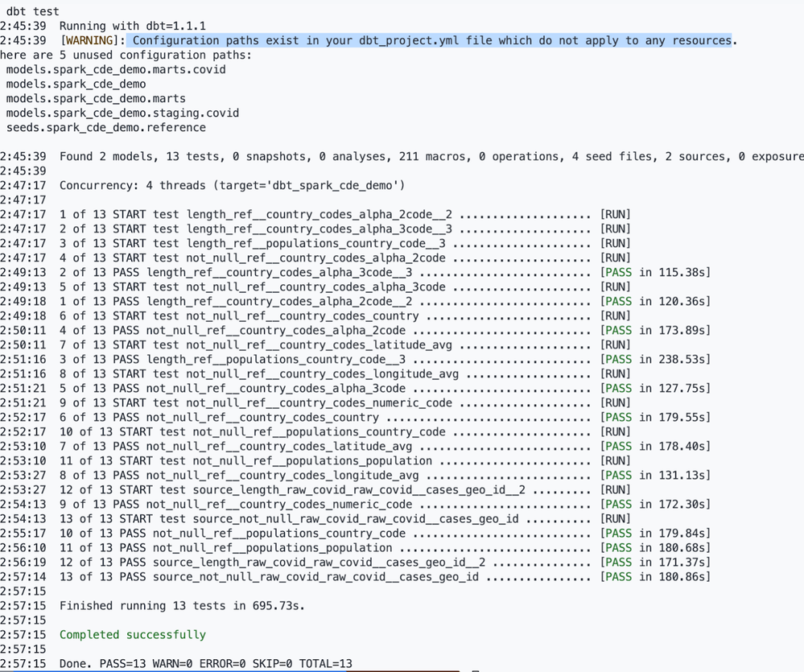Select seeds.spark_cde_demo.reference path line
Viewport: 804px width, 672px height.
(105, 127)
